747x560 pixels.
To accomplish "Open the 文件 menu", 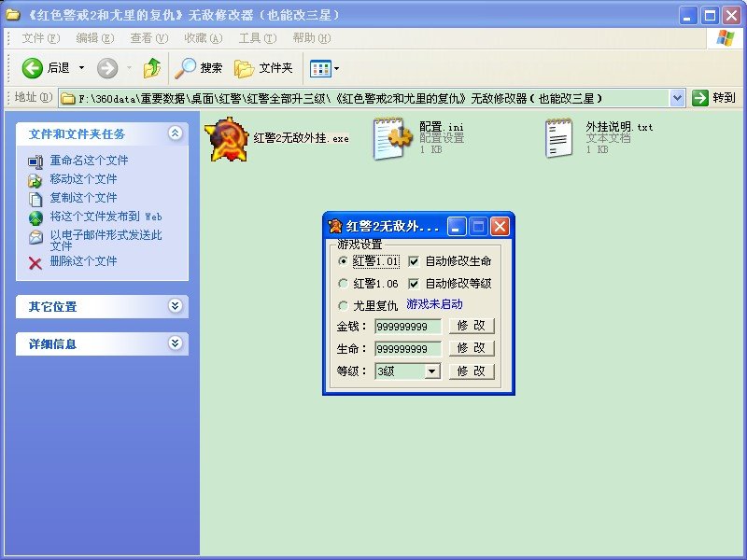I will point(34,38).
